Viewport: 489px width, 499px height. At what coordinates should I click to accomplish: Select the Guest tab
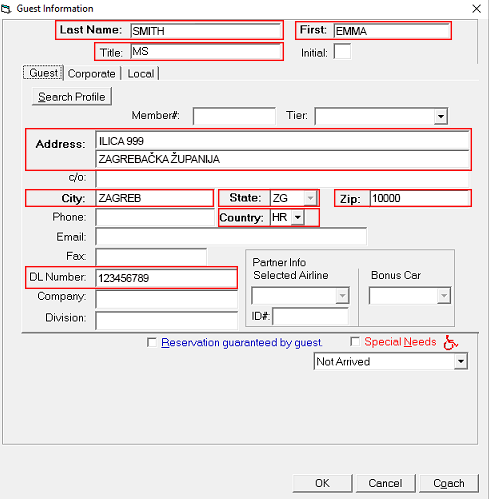(x=43, y=73)
